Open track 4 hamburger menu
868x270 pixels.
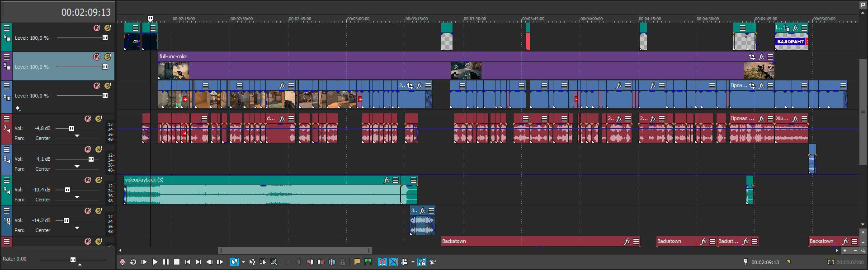tap(7, 28)
